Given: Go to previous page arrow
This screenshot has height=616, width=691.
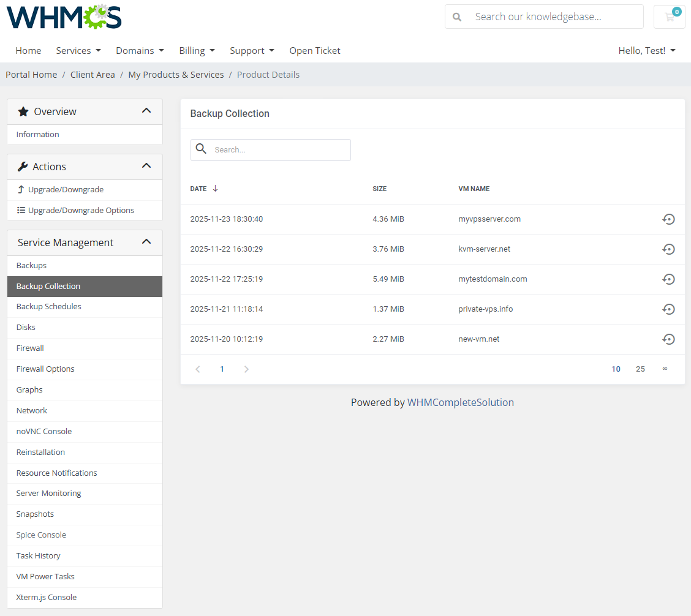Looking at the screenshot, I should tap(198, 369).
